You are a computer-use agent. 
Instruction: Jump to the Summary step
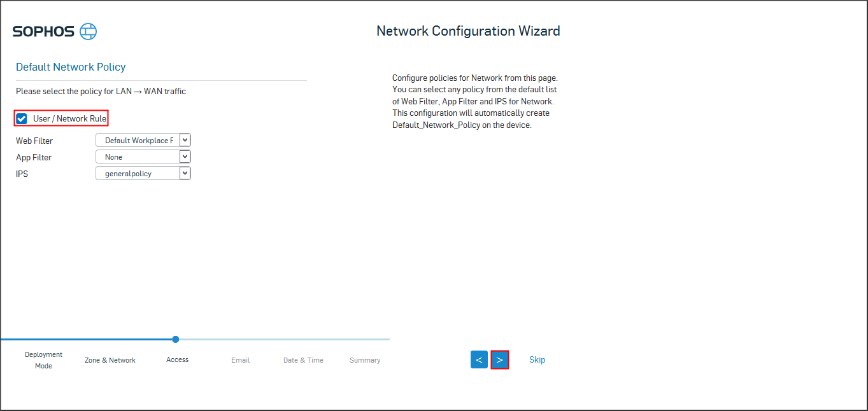[x=365, y=360]
